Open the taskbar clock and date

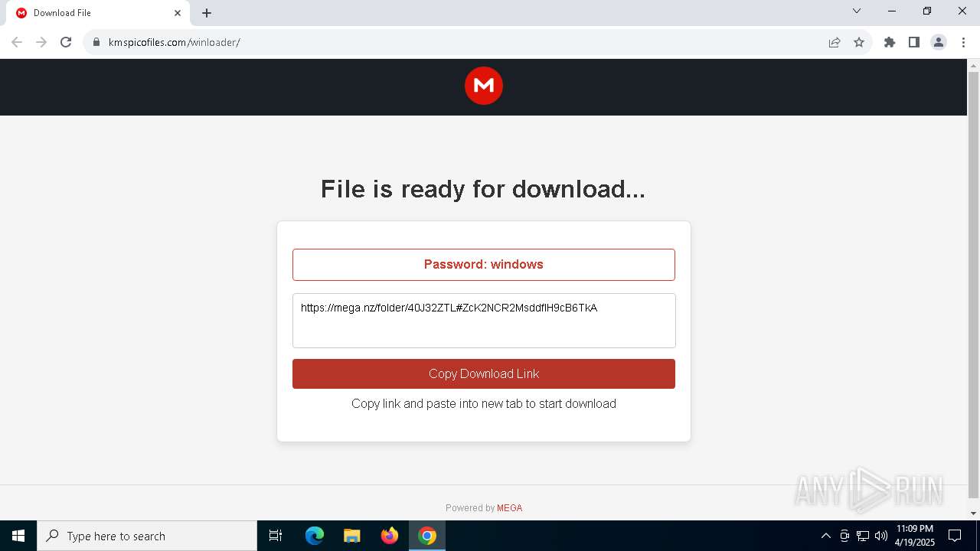(x=915, y=536)
